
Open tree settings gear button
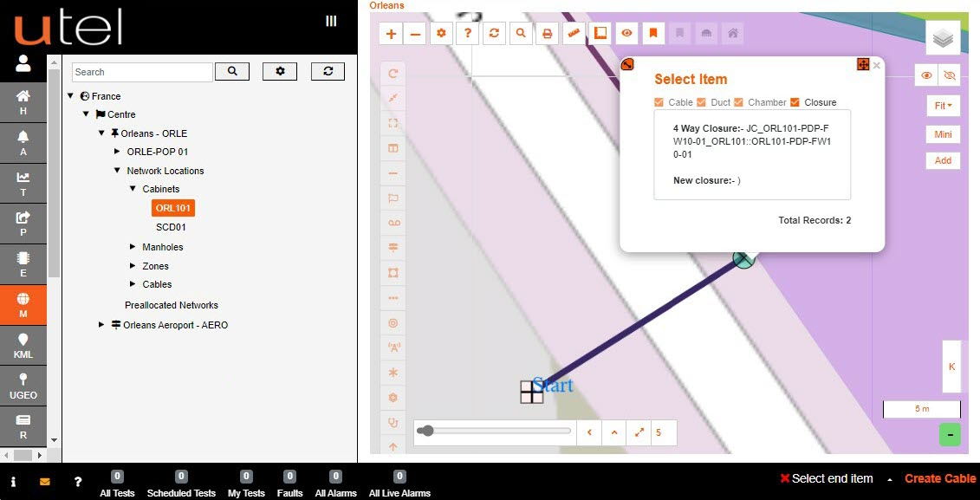(280, 71)
